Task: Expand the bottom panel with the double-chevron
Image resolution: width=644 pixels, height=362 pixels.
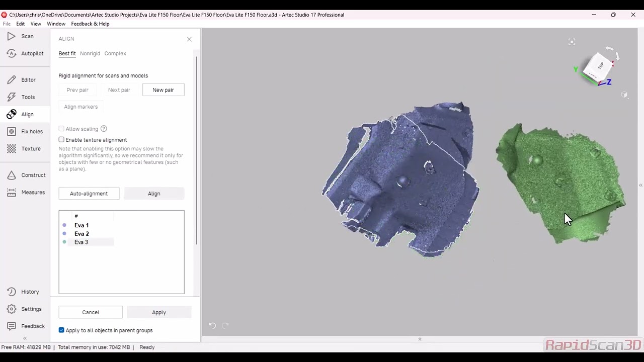Action: [x=420, y=339]
